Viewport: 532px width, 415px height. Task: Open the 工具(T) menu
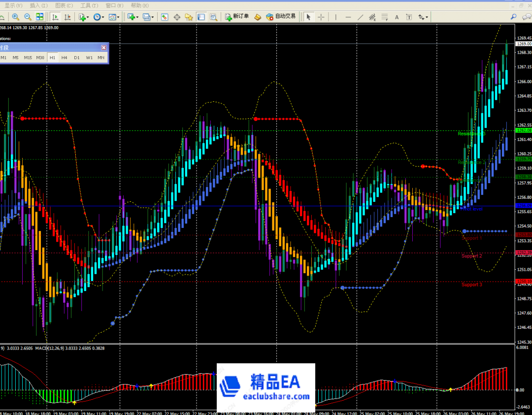tap(89, 5)
